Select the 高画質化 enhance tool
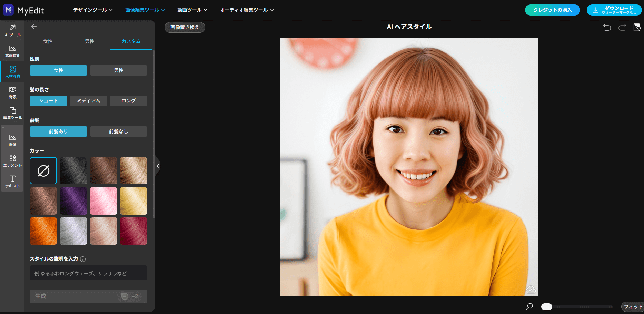Image resolution: width=644 pixels, height=314 pixels. [x=13, y=51]
